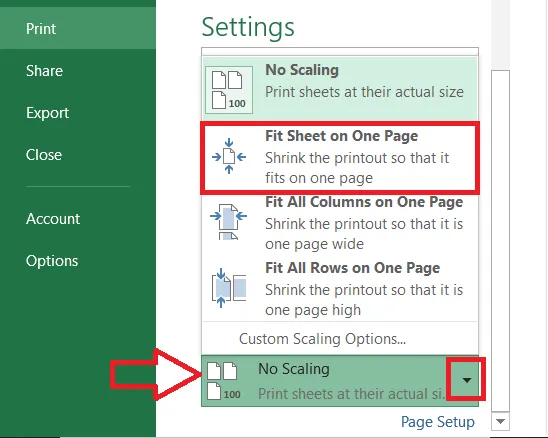Expand the scaling dropdown arrow

tap(467, 380)
